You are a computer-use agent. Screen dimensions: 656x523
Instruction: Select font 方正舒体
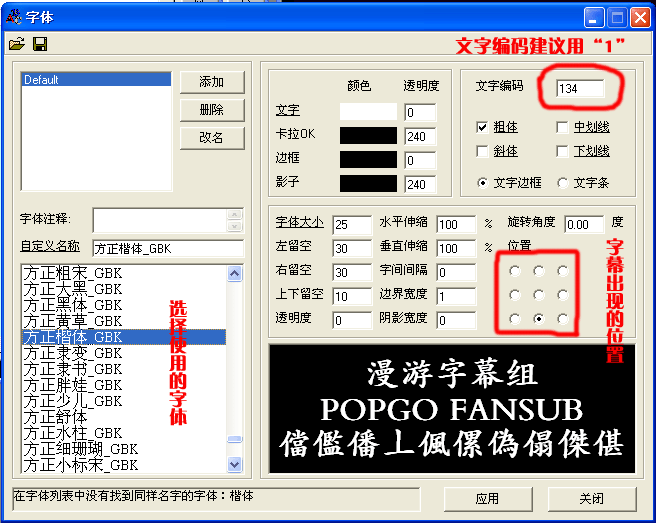pyautogui.click(x=124, y=417)
